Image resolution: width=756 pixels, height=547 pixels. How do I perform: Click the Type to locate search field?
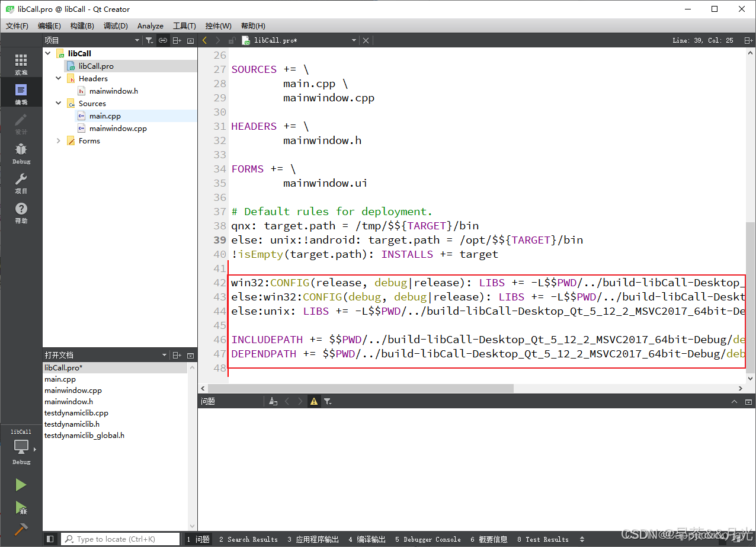coord(120,539)
